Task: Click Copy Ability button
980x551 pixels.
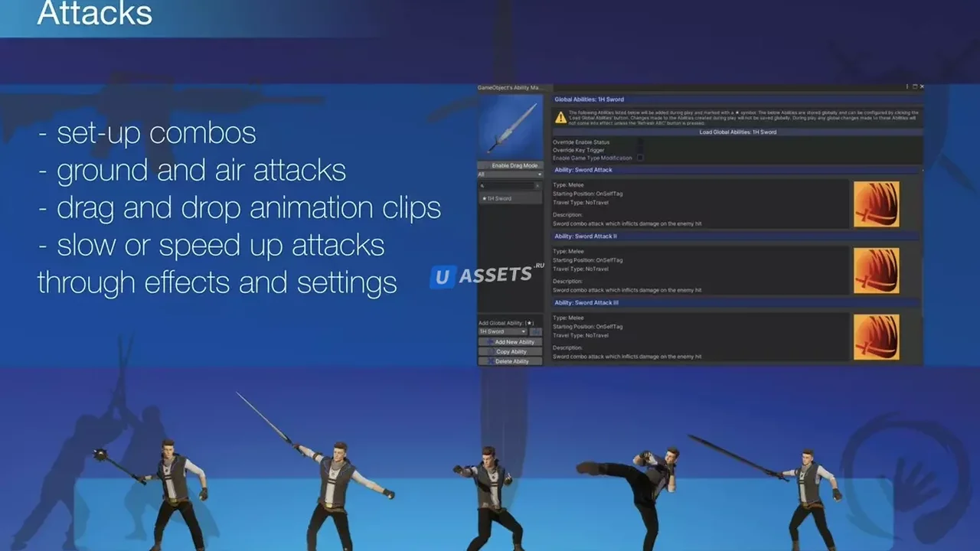Action: (510, 352)
